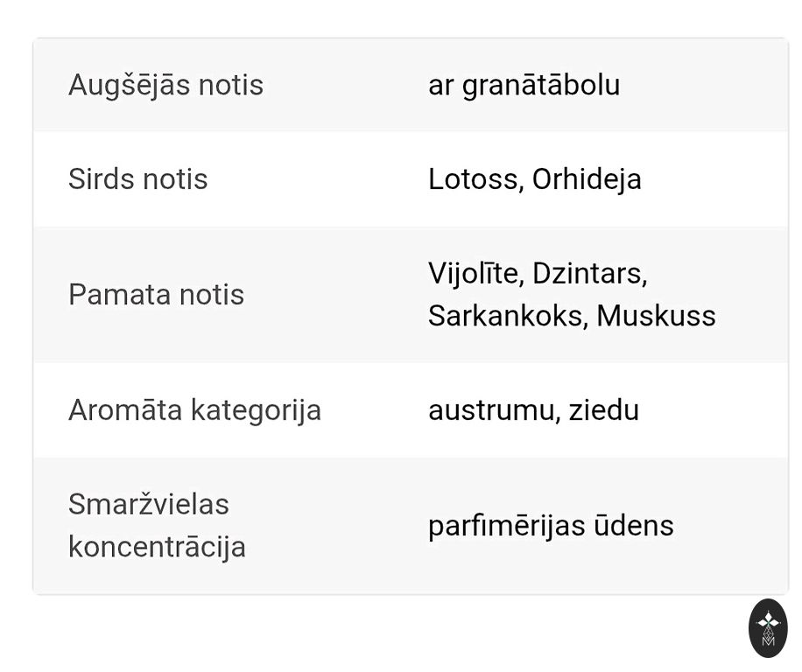Screen dimensions: 802x672
Task: Tap the dark oval floating logo badge
Action: click(768, 627)
